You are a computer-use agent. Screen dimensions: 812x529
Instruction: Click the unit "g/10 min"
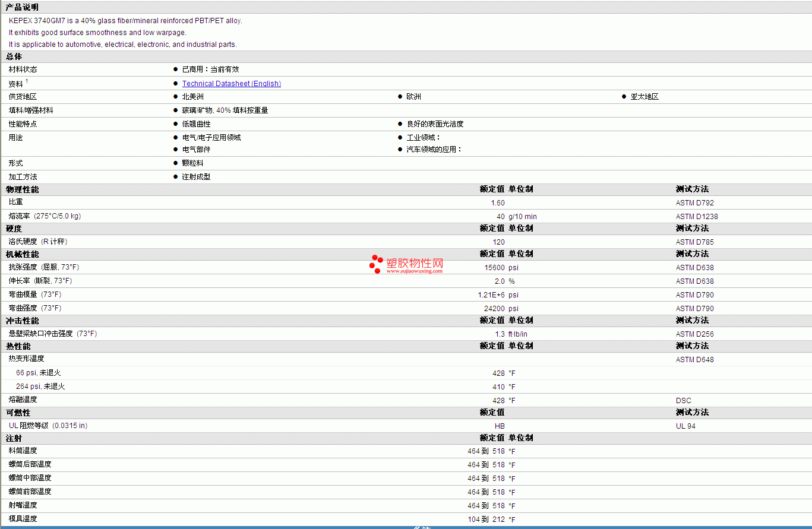coord(523,217)
